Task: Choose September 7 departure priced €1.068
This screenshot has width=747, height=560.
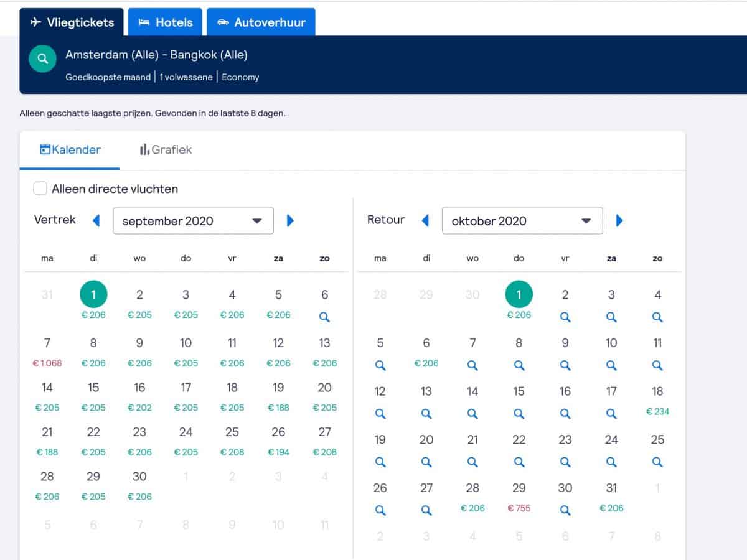Action: coord(47,353)
